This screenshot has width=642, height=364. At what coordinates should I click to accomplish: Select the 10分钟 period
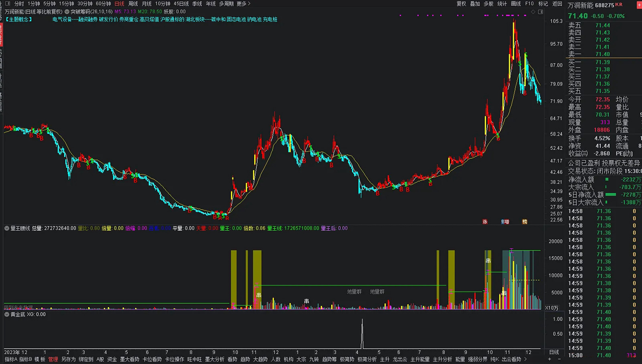pyautogui.click(x=163, y=3)
